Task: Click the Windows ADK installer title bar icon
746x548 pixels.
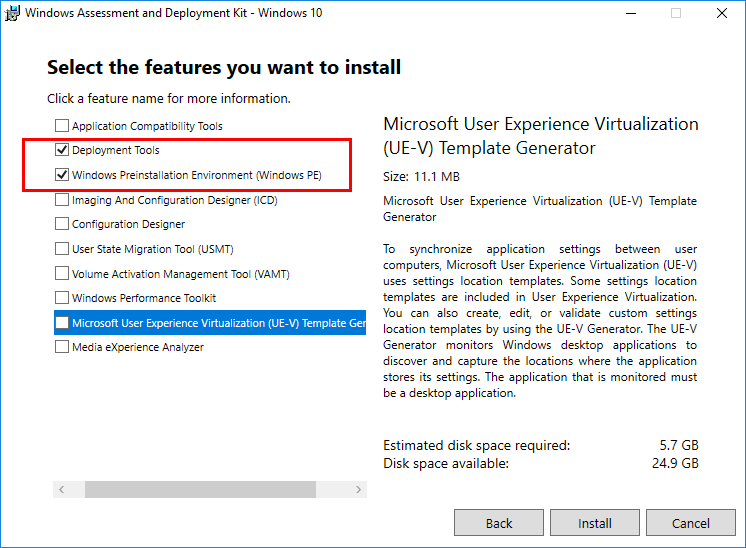Action: pos(12,13)
